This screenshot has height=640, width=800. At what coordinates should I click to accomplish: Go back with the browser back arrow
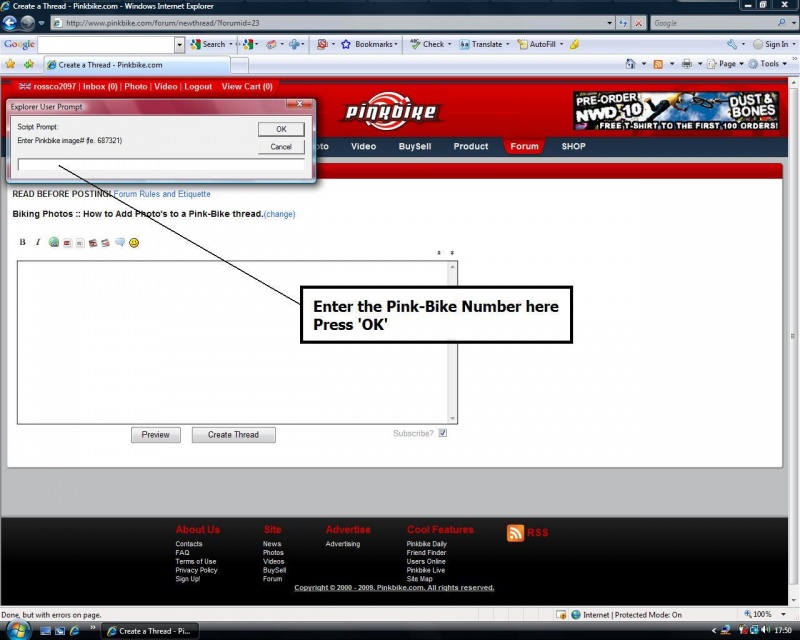pyautogui.click(x=10, y=23)
